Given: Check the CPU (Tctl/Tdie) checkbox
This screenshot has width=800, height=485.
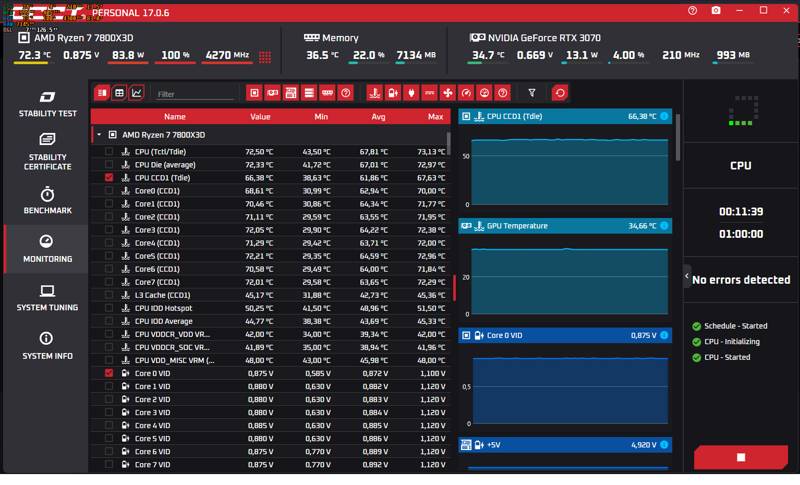Looking at the screenshot, I should click(x=109, y=151).
